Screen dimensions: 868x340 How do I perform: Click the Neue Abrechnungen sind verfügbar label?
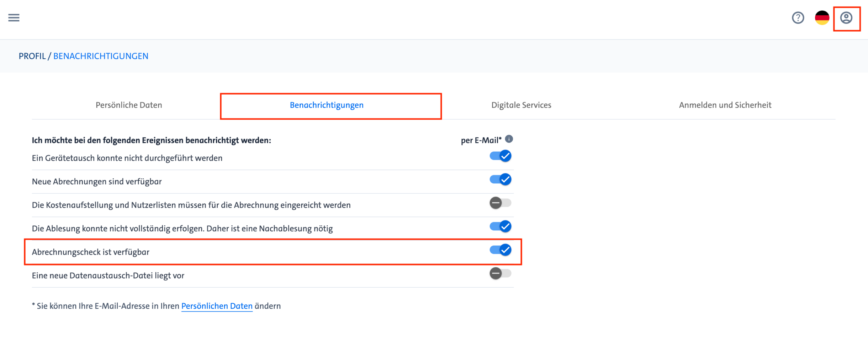pos(97,182)
